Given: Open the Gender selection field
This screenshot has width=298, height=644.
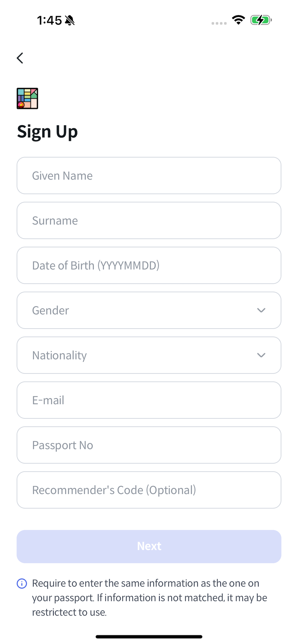Looking at the screenshot, I should [149, 310].
